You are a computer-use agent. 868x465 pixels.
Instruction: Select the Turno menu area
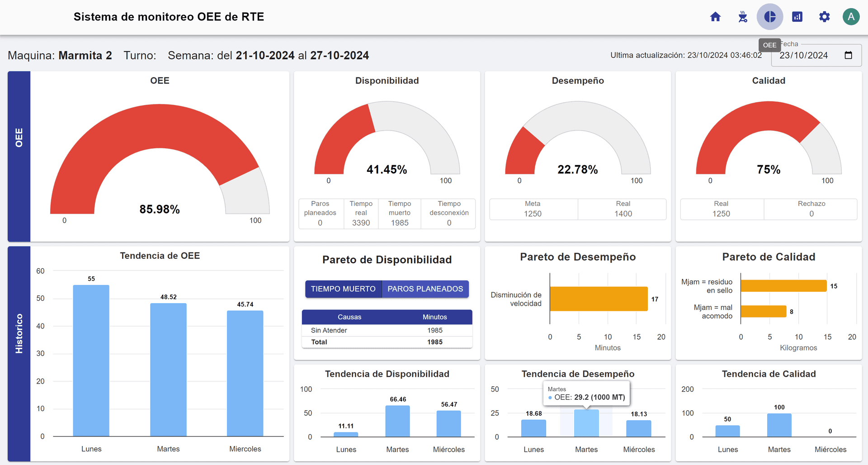click(x=140, y=55)
